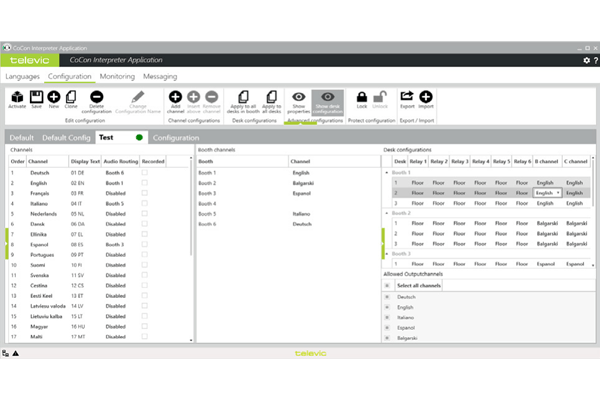This screenshot has width=600, height=400.
Task: Tick the Recorded checkbox for Nederlands
Action: (x=144, y=214)
